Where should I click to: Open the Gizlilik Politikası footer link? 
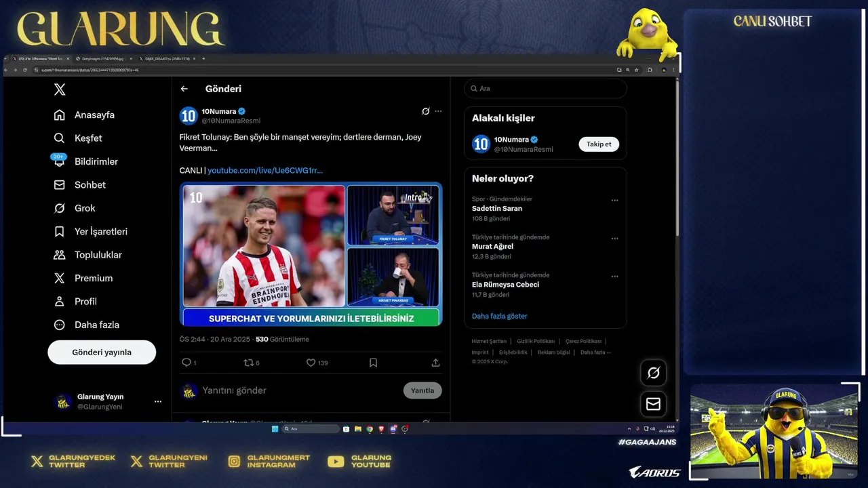click(536, 341)
